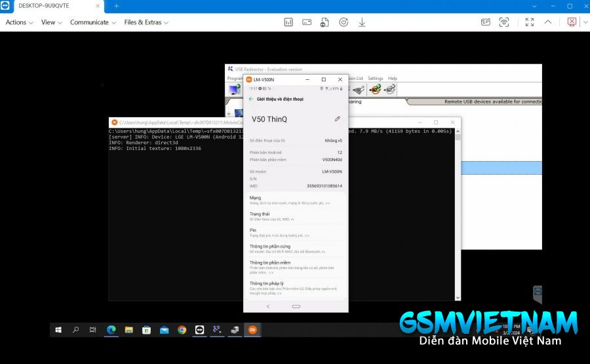Select the highlighted blue row in USB Redirector
590x364 pixels.
[x=501, y=168]
